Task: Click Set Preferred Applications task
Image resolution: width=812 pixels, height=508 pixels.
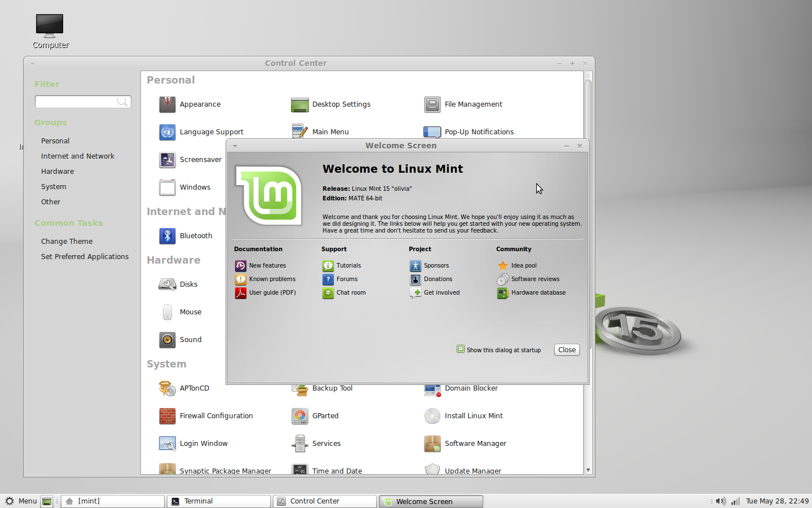Action: 85,257
